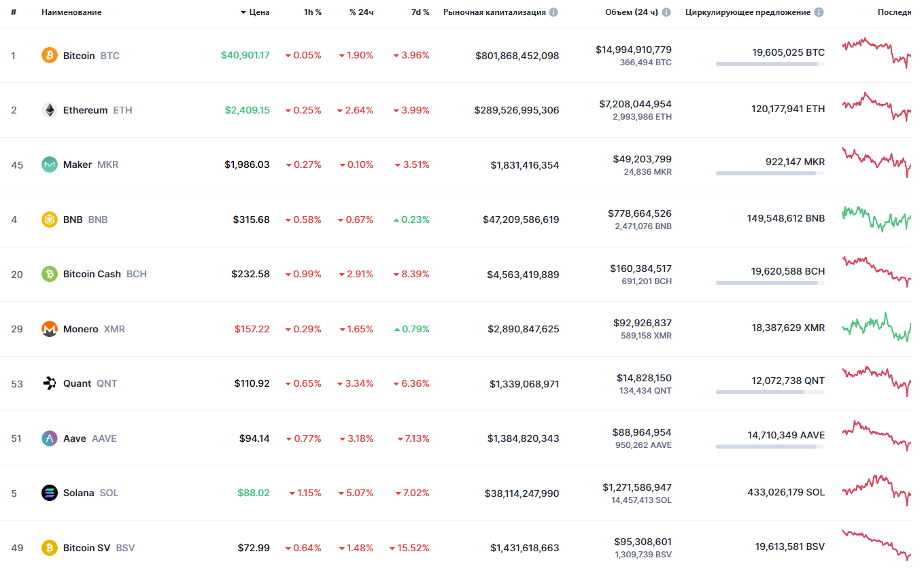Click Bitcoin market cap $801,868,452,098
The width and height of the screenshot is (924, 573).
(x=517, y=56)
